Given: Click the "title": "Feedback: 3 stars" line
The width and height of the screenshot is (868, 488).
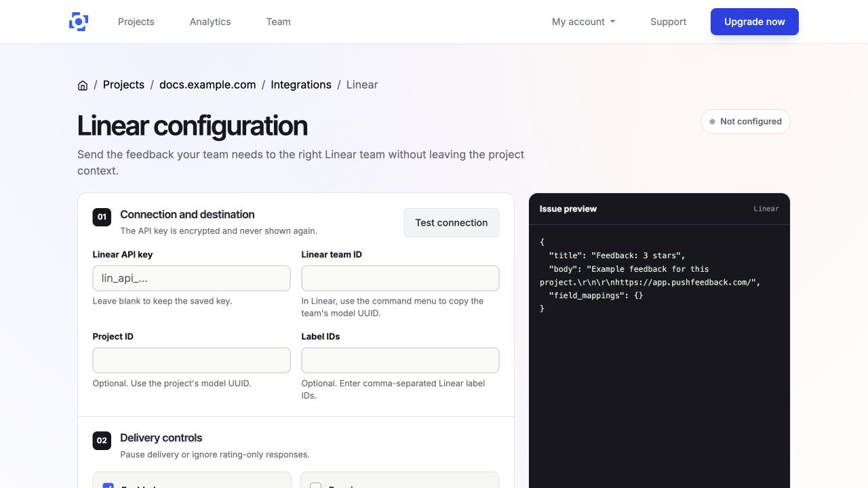Looking at the screenshot, I should tap(617, 256).
